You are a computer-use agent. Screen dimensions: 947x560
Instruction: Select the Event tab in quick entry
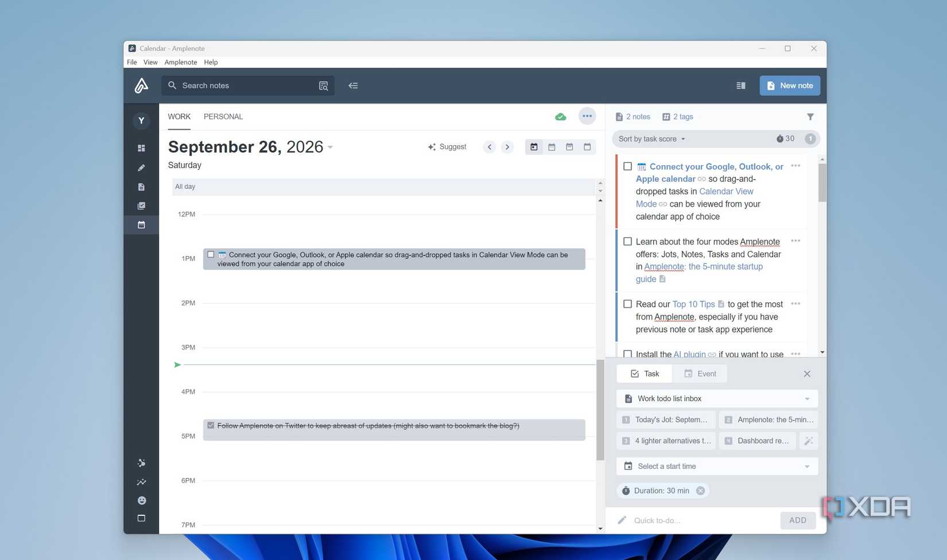tap(700, 374)
